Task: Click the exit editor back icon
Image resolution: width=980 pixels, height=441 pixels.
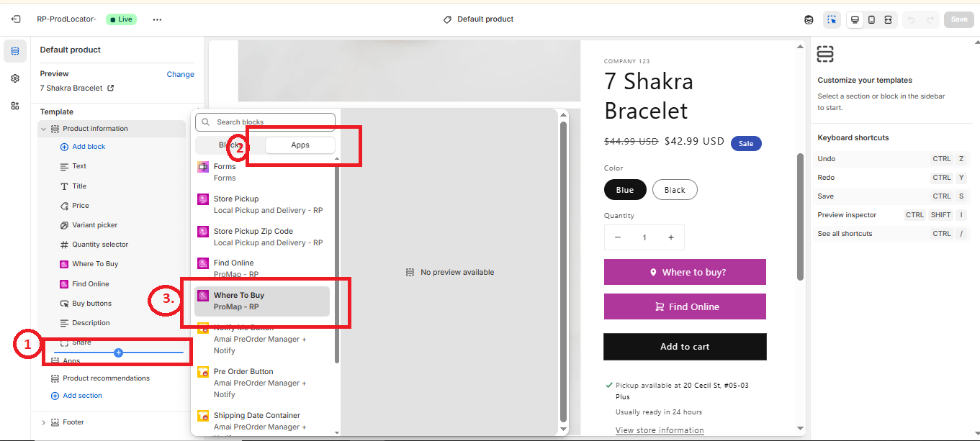Action: pos(16,19)
